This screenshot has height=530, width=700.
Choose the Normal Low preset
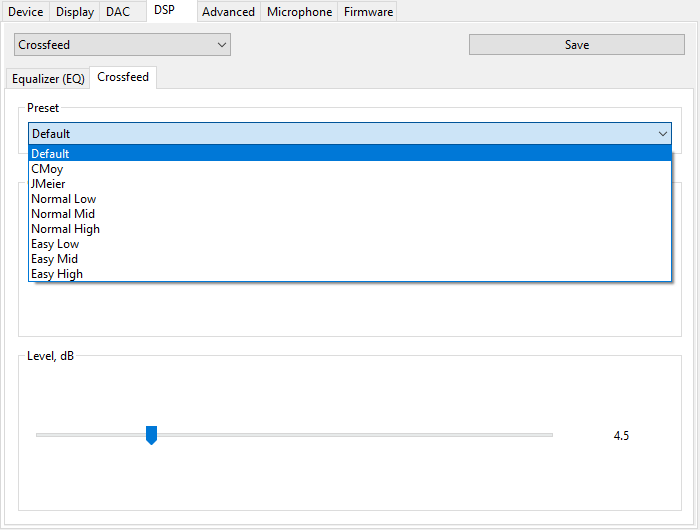pos(63,199)
